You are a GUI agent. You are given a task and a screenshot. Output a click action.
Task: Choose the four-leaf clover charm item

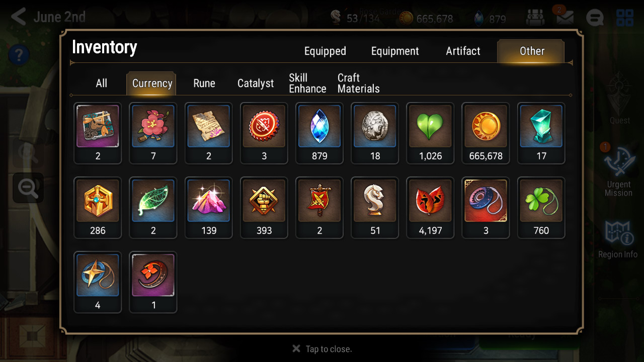(x=541, y=208)
